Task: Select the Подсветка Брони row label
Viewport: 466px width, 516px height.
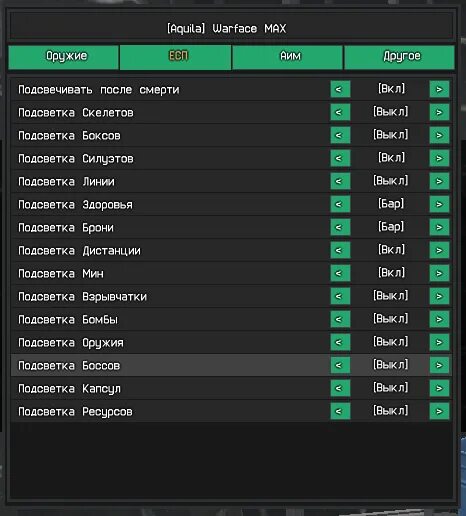Action: tap(66, 228)
